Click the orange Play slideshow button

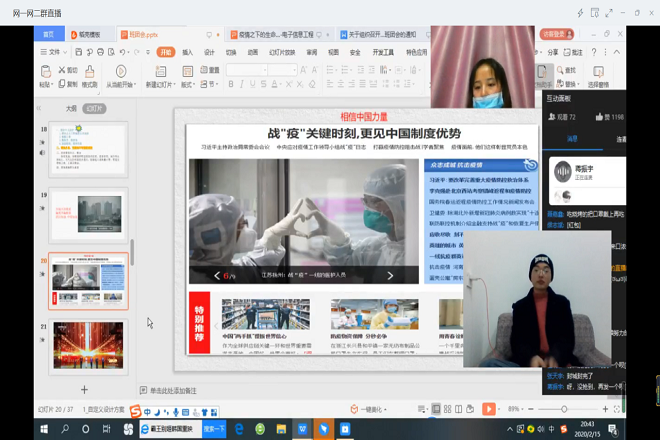pos(489,409)
